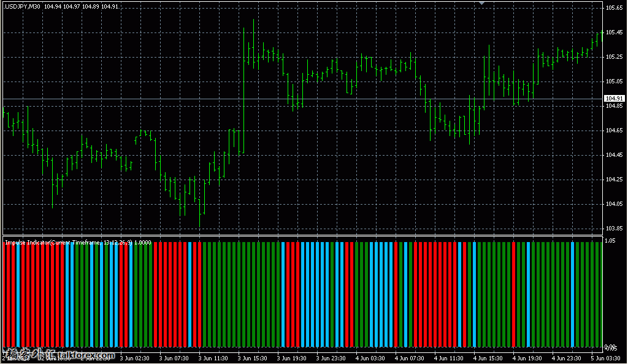Click the 103.85 price scale label
Image resolution: width=628 pixels, height=364 pixels.
click(614, 229)
